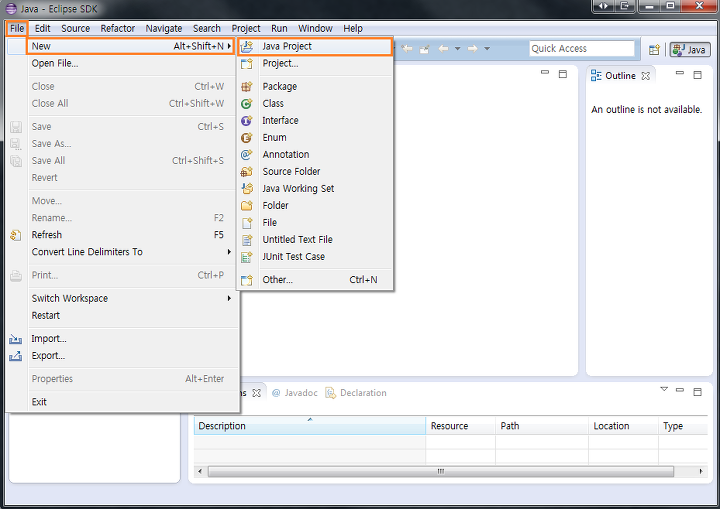This screenshot has height=509, width=720.
Task: Create a JUnit Test Case
Action: pyautogui.click(x=315, y=256)
